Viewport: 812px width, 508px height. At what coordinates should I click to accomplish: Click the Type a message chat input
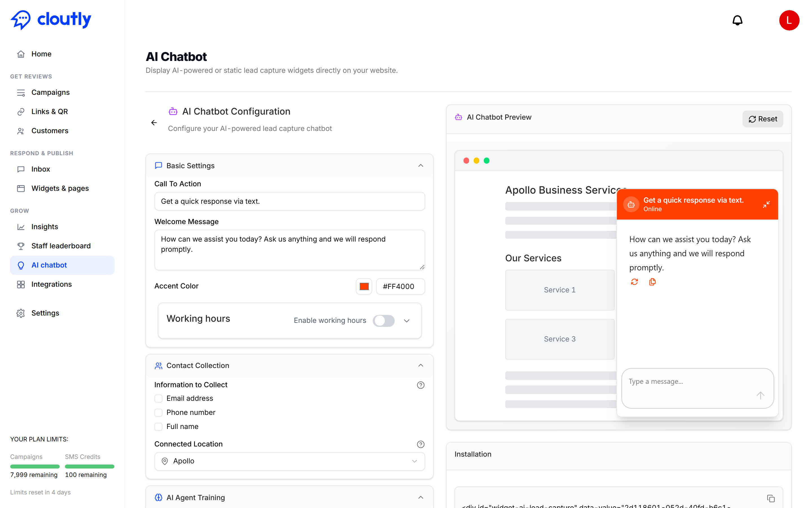[x=698, y=388]
